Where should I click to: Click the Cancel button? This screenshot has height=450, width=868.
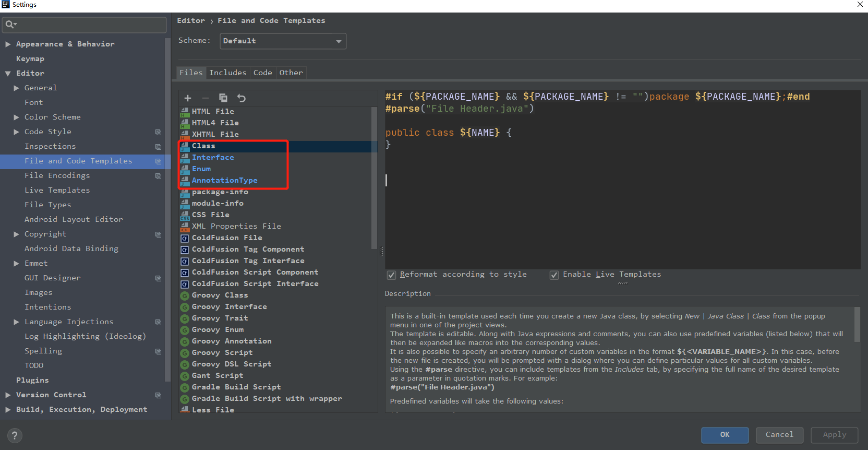click(779, 435)
